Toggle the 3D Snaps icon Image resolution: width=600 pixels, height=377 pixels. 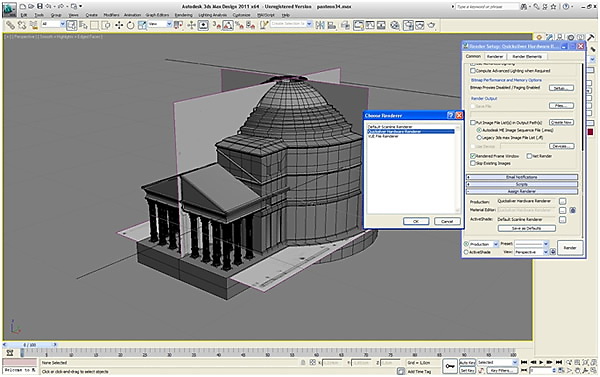[x=217, y=25]
